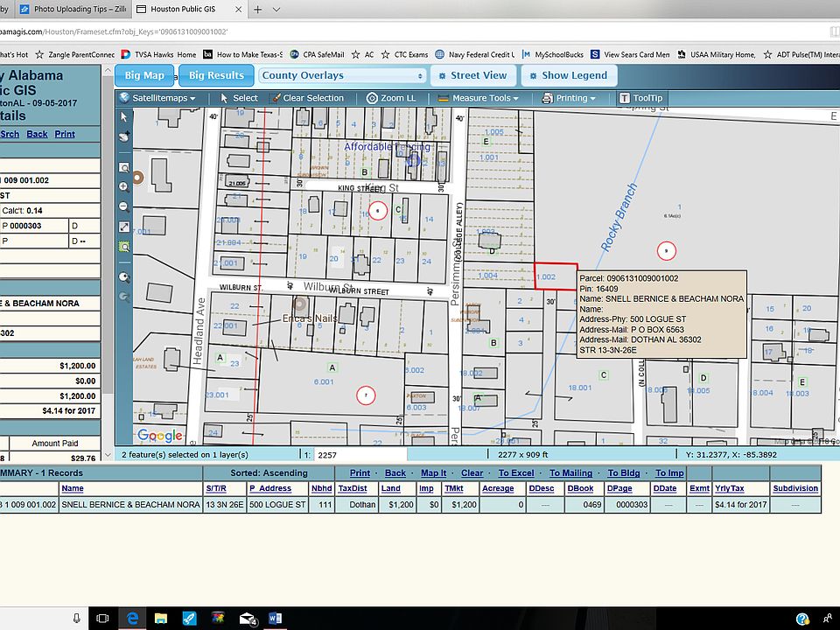Open the Mail app in taskbar
The image size is (840, 630).
(x=247, y=619)
